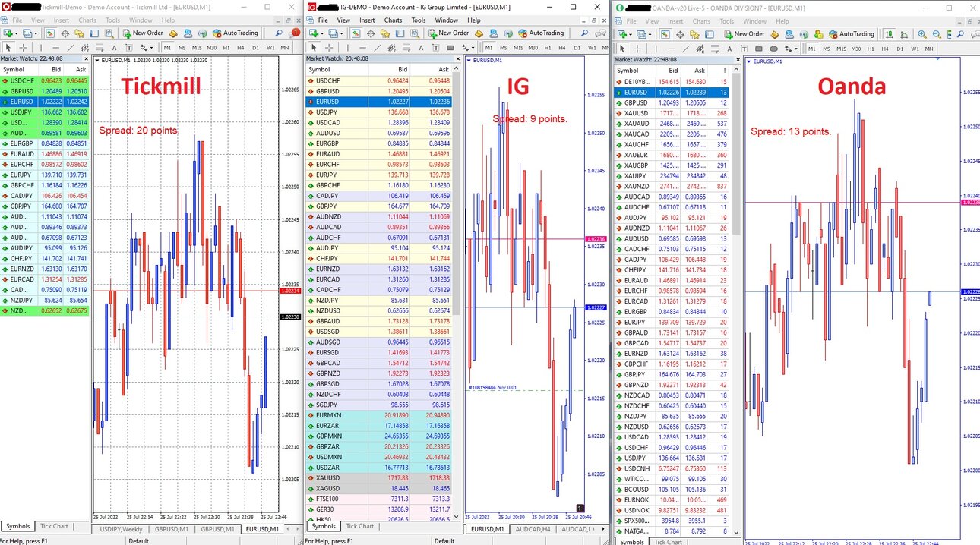Toggle Terminal panel icon in Oanda toolbar
Viewport: 980px width, 545px height.
click(x=710, y=34)
